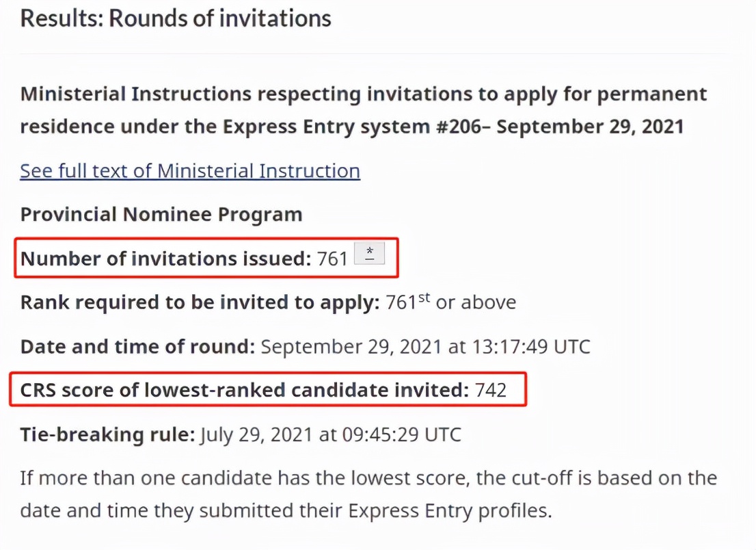
Task: Click 'submitted their Express Entry profiles' sentence end
Action: point(424,511)
